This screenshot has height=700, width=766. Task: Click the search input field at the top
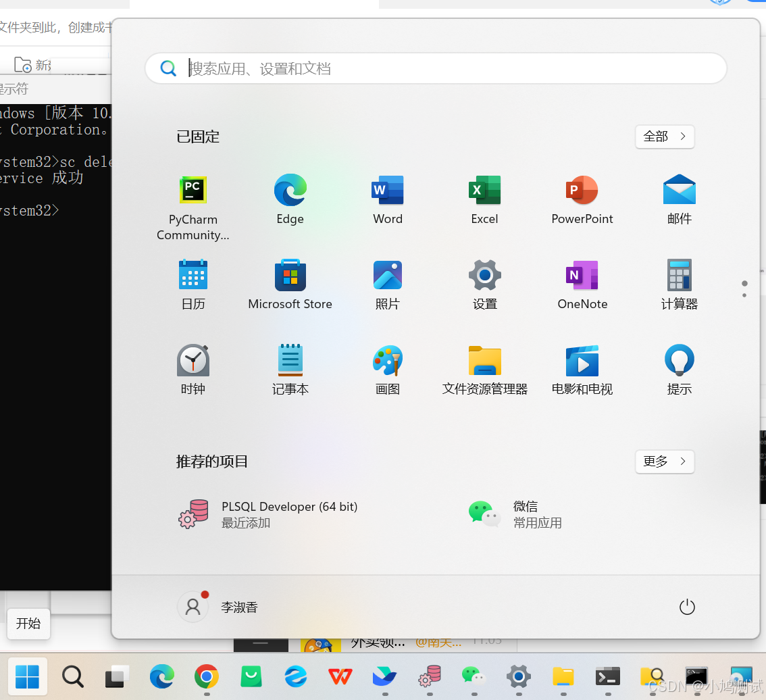(x=436, y=68)
